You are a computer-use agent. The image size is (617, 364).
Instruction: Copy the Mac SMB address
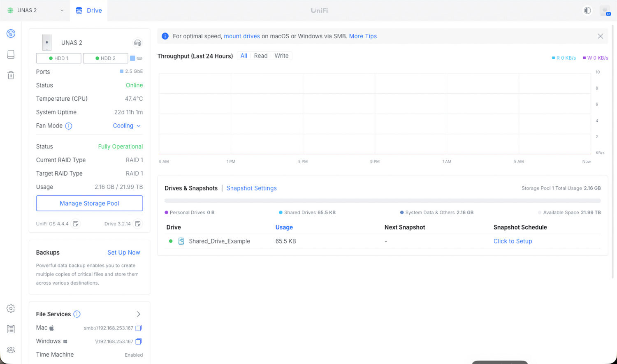tap(139, 328)
